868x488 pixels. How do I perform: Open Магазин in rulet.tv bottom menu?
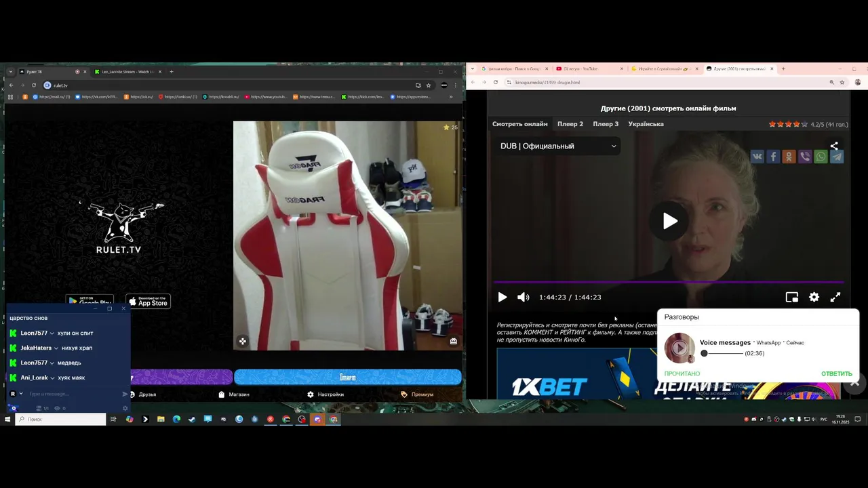(234, 394)
